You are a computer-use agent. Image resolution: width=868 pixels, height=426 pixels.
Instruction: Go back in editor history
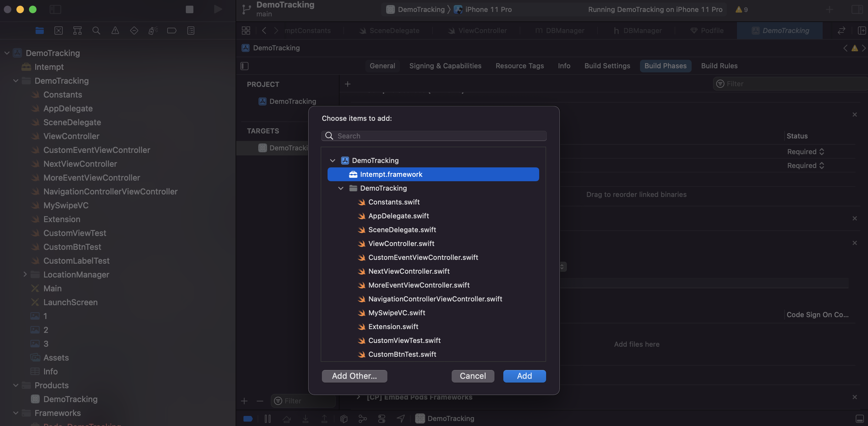(264, 31)
